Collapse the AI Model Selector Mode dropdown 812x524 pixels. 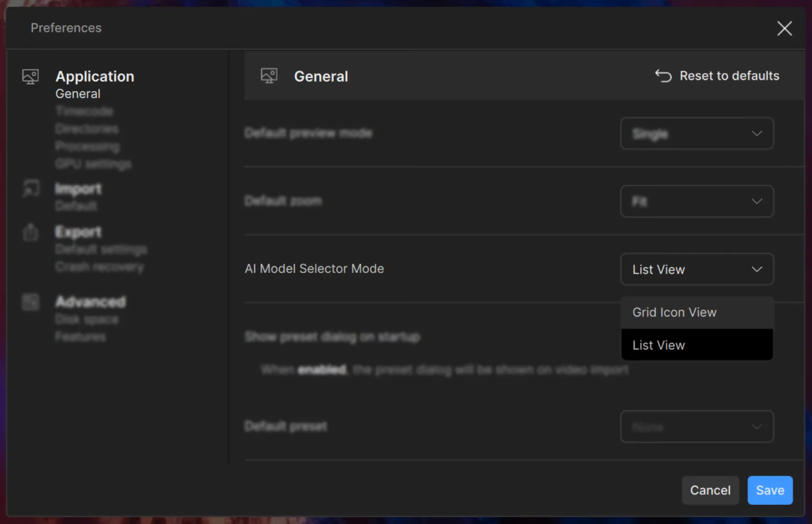[696, 269]
